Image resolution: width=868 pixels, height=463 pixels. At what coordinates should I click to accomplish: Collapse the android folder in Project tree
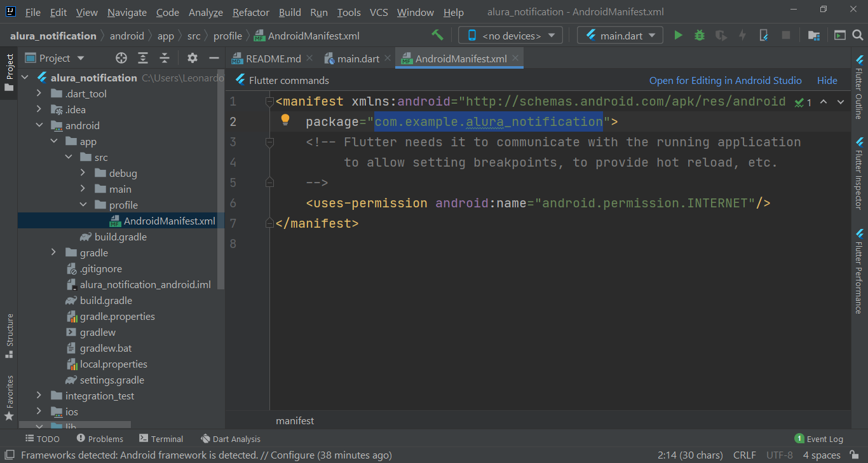39,125
